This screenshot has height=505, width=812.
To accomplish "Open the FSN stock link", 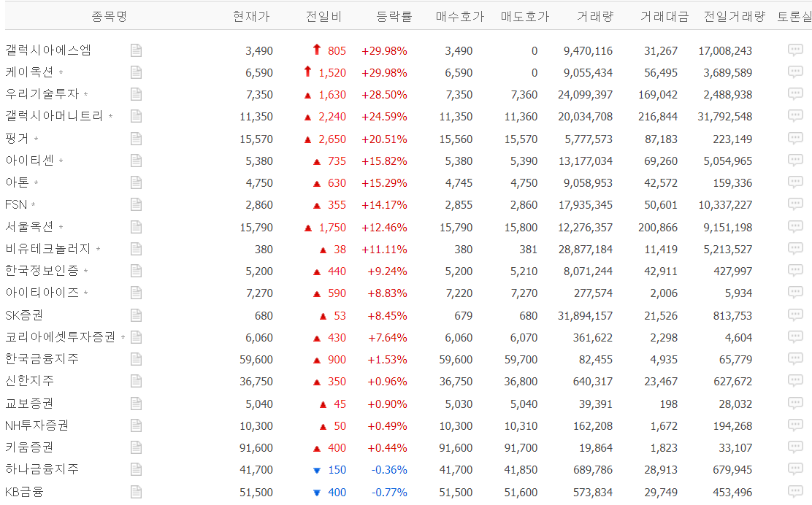I will (x=16, y=204).
